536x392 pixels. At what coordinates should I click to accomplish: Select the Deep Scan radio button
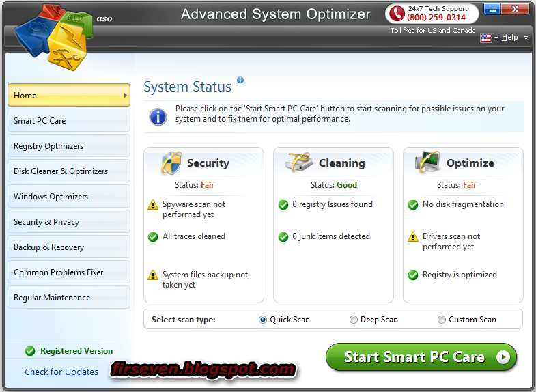point(354,320)
